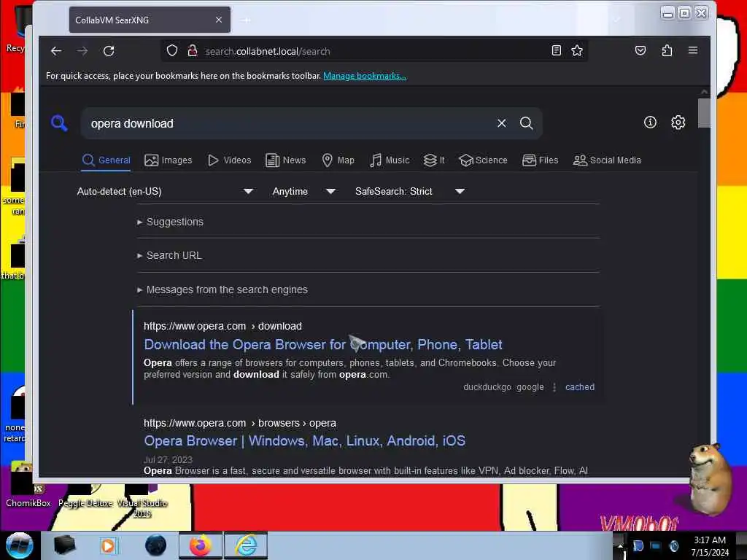The height and width of the screenshot is (560, 747).
Task: Go back to previous page
Action: click(x=56, y=51)
